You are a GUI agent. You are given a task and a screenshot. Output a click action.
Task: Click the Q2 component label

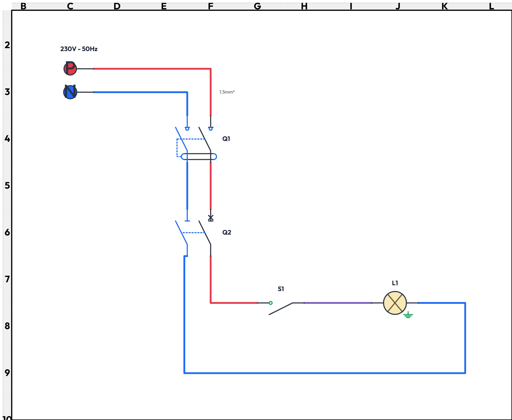[x=227, y=233]
